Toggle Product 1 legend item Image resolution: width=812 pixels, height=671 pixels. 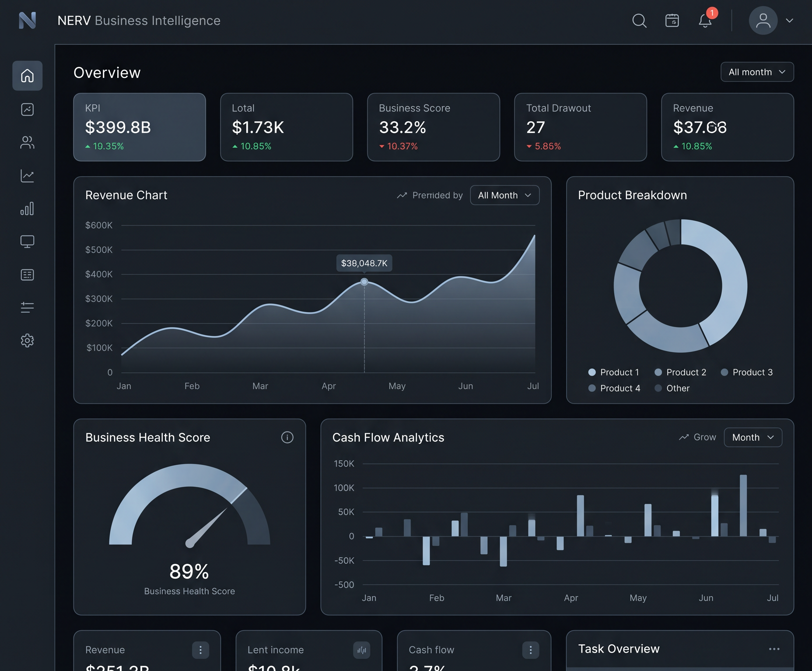click(614, 372)
